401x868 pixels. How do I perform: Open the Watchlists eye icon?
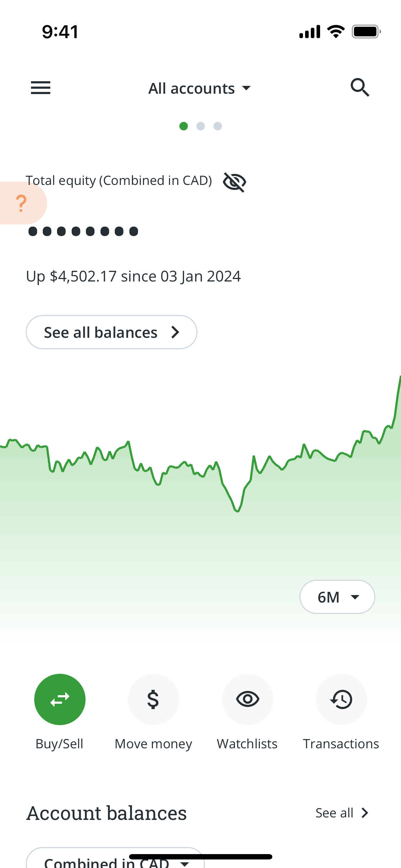[247, 699]
